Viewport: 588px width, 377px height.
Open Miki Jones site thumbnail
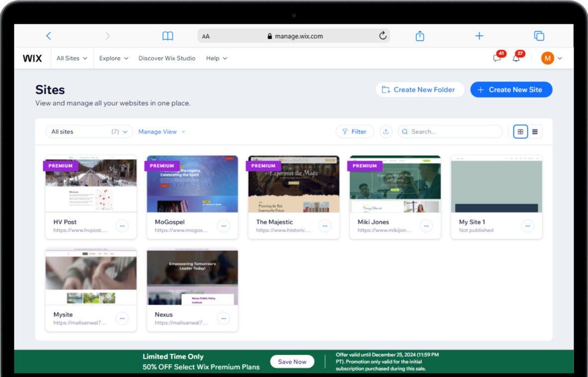pos(395,184)
